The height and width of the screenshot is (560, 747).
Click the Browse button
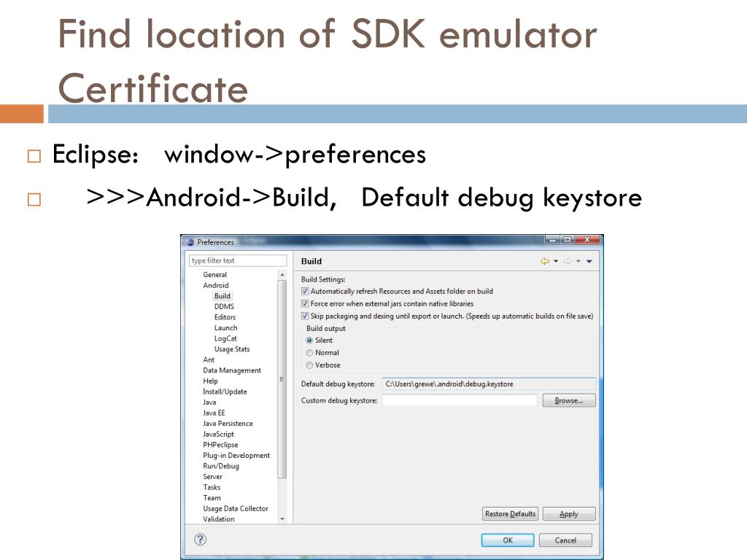point(569,400)
